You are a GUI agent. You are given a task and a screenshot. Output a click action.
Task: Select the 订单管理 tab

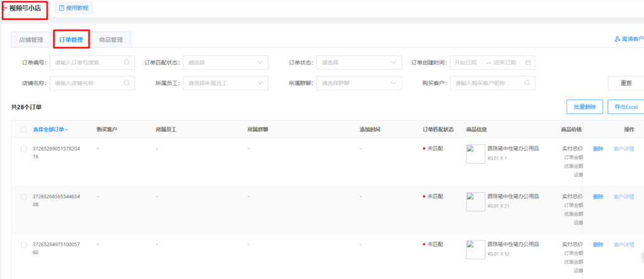click(x=71, y=40)
